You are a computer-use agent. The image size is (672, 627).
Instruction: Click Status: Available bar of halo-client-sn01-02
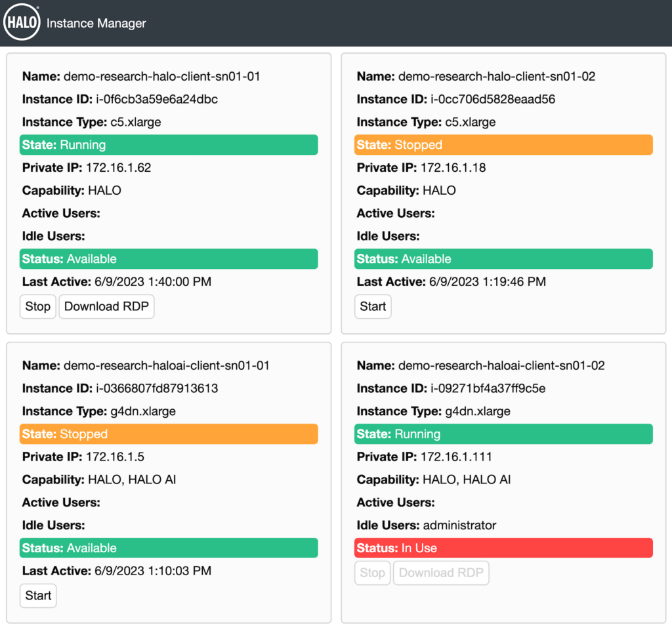[x=503, y=259]
